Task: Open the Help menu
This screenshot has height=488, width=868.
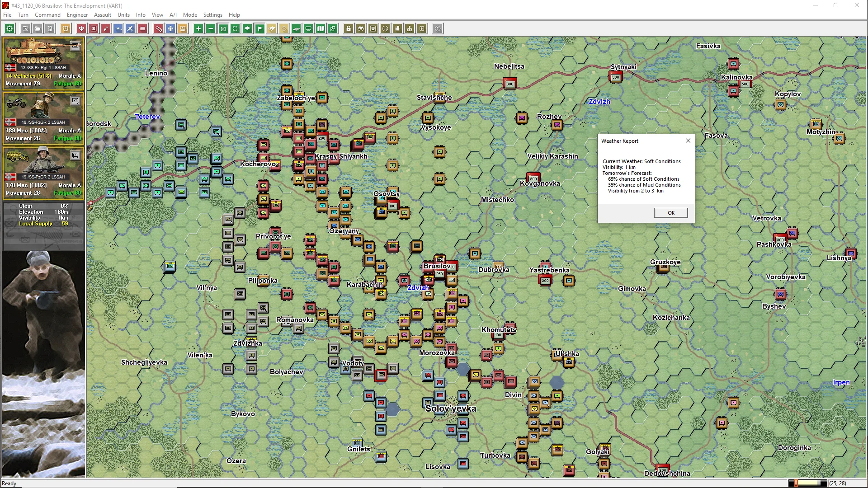Action: 234,15
